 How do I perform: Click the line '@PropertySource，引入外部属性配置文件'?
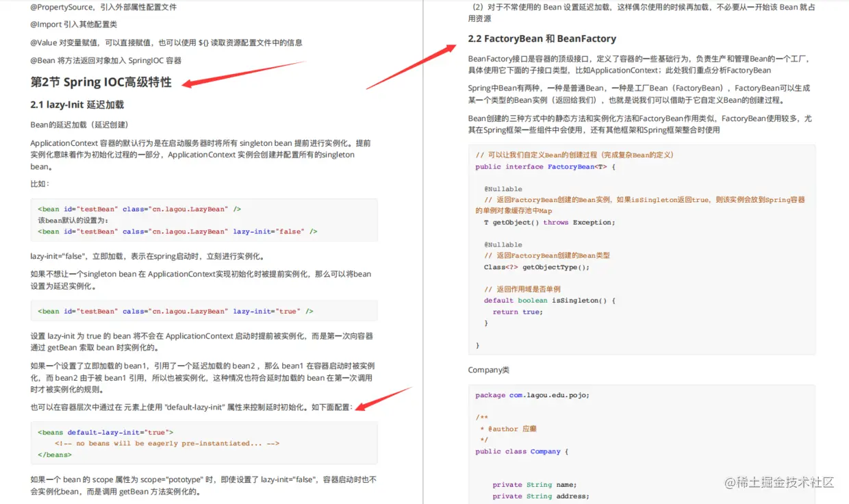pyautogui.click(x=103, y=7)
